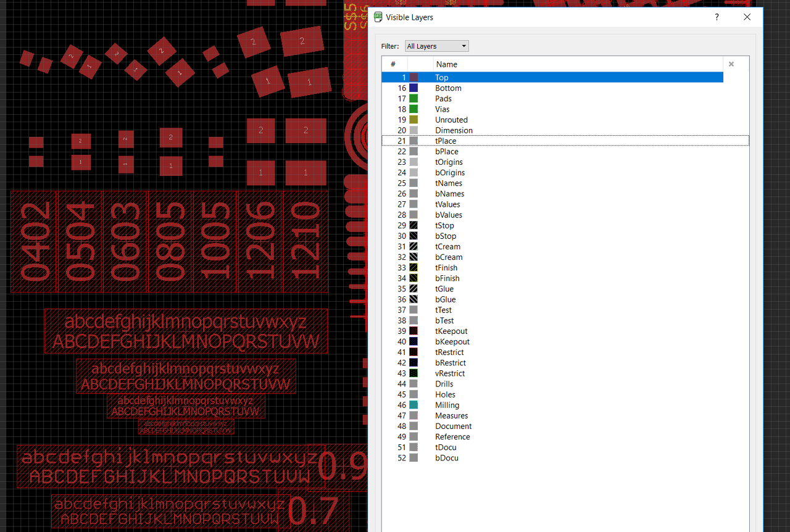The height and width of the screenshot is (532, 790).
Task: Select the tKeepout layer name
Action: pyautogui.click(x=451, y=331)
